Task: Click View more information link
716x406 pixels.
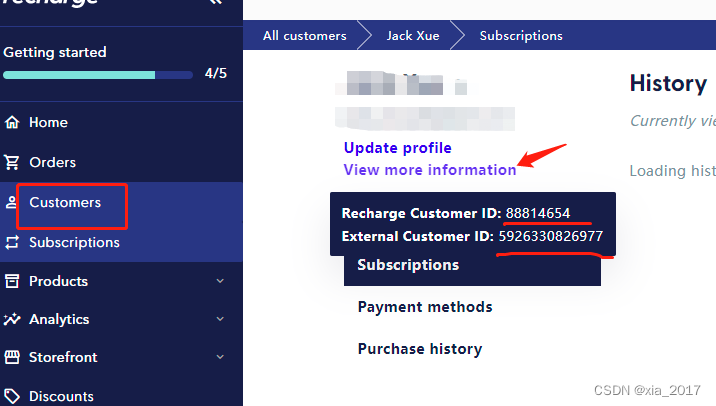Action: click(x=430, y=170)
